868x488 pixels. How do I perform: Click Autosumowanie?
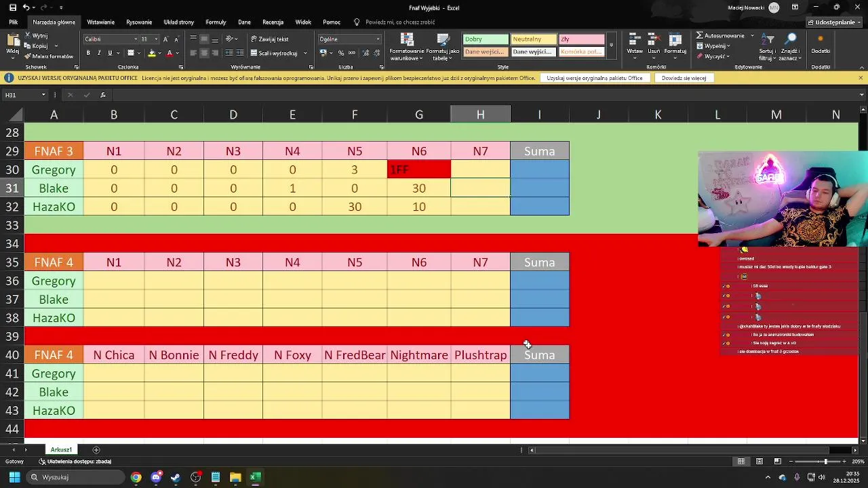(721, 36)
